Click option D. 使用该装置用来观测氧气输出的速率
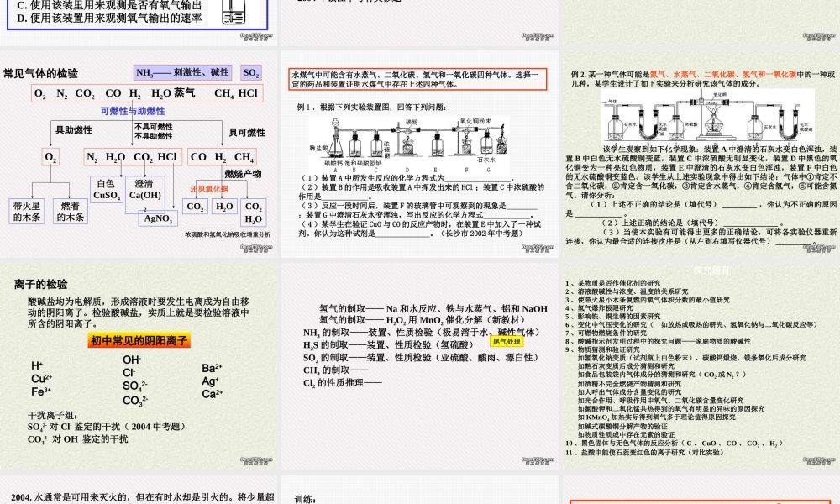The image size is (840, 504). (109, 18)
